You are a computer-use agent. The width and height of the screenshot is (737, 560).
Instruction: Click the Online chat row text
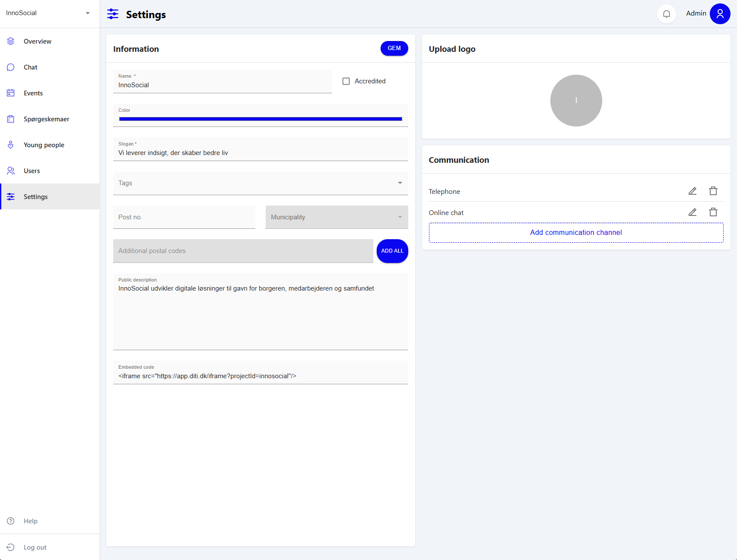[x=446, y=212]
